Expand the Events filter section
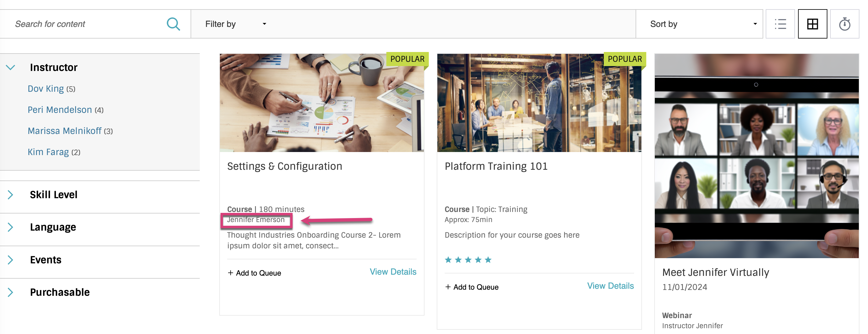 pos(10,260)
